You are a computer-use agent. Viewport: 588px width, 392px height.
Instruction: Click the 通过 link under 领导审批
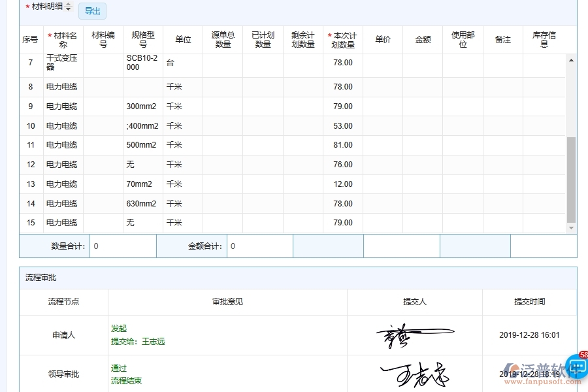point(118,368)
